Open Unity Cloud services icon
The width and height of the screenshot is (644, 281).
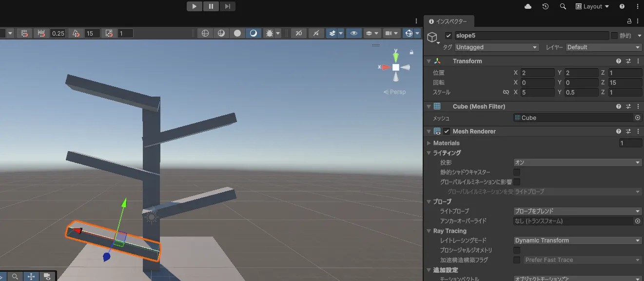(528, 6)
